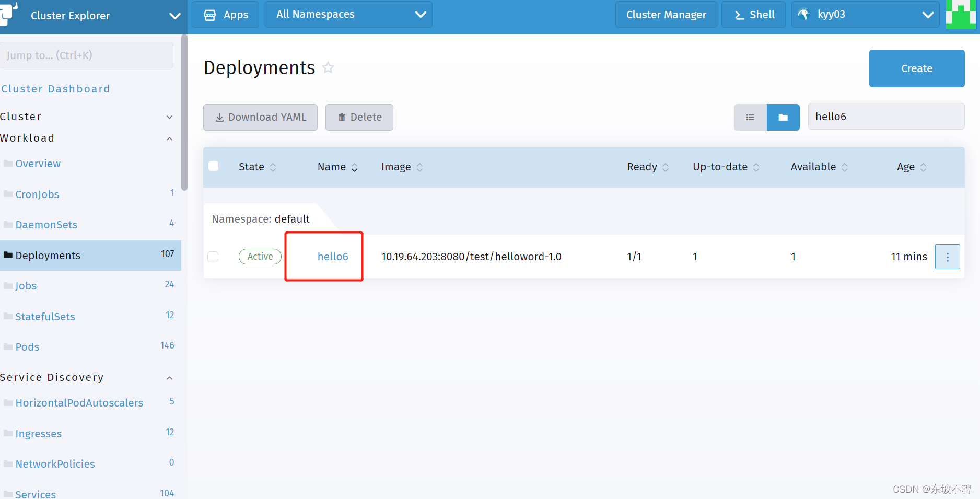The image size is (980, 499).
Task: Click the sidebar vertical scrollbar
Action: 184,112
